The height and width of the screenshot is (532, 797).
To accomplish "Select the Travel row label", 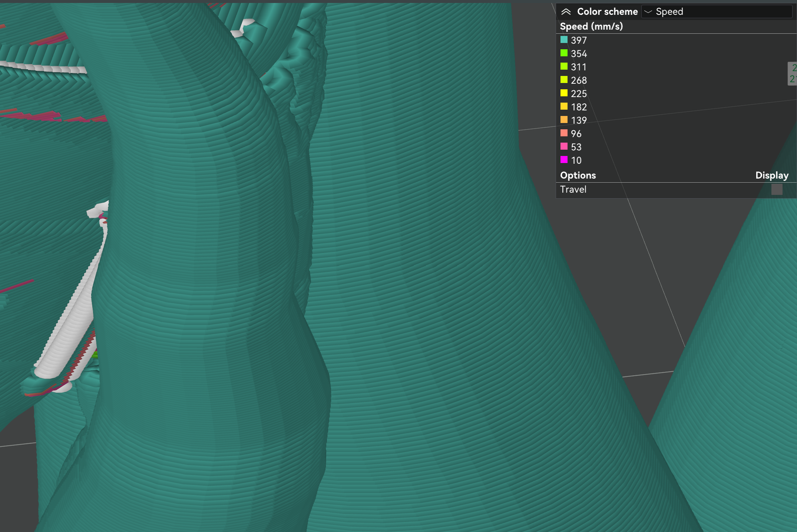I will click(x=573, y=189).
